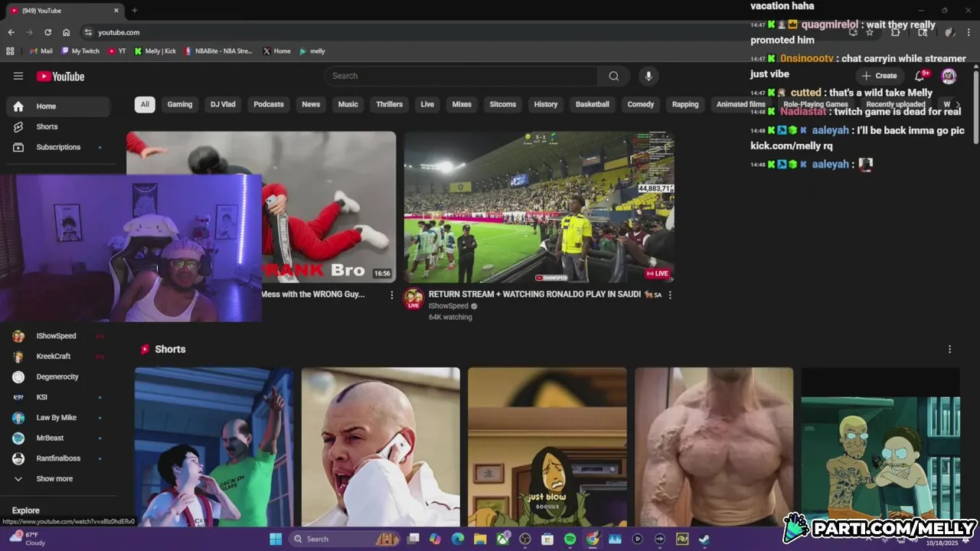Expand Show more subscriptions
Image resolution: width=980 pixels, height=551 pixels.
click(x=58, y=479)
